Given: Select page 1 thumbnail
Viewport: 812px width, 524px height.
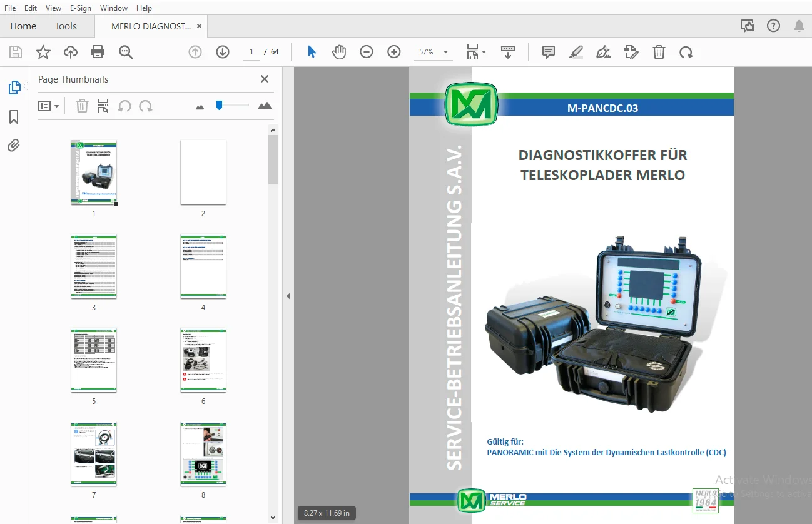Looking at the screenshot, I should coord(94,173).
